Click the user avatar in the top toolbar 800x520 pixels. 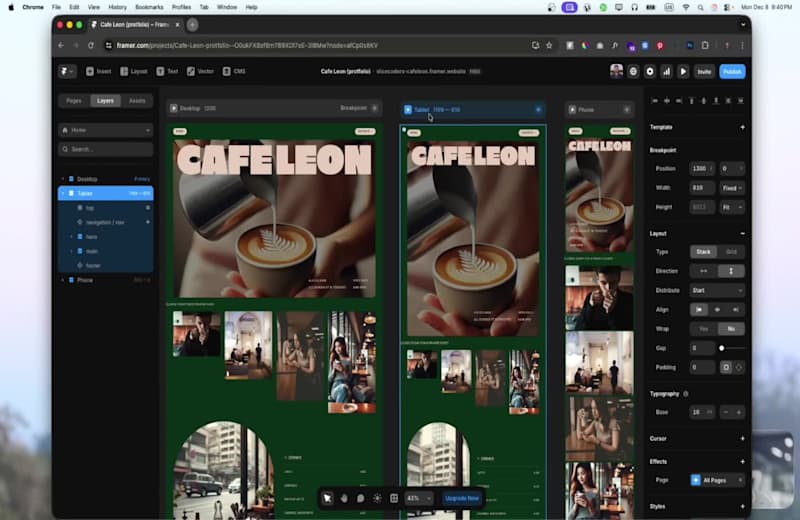[x=616, y=71]
